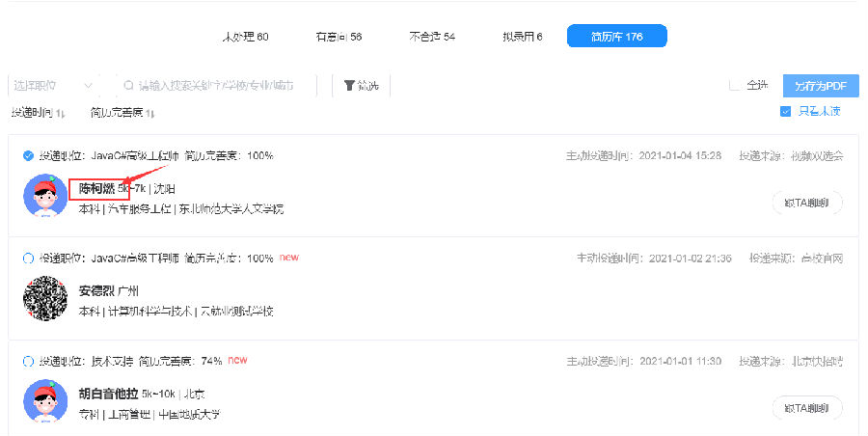This screenshot has width=868, height=436.
Task: Click the 2021-01-01 11:30 delivery time
Action: coord(680,361)
